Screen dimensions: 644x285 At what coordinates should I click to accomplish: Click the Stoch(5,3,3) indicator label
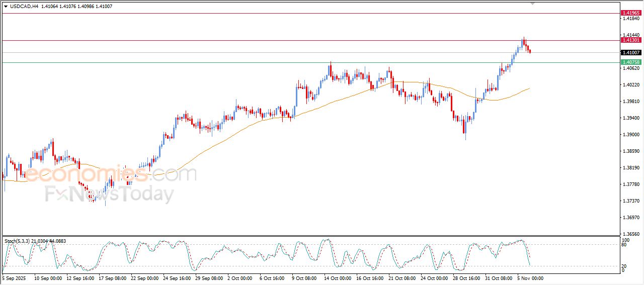click(18, 241)
